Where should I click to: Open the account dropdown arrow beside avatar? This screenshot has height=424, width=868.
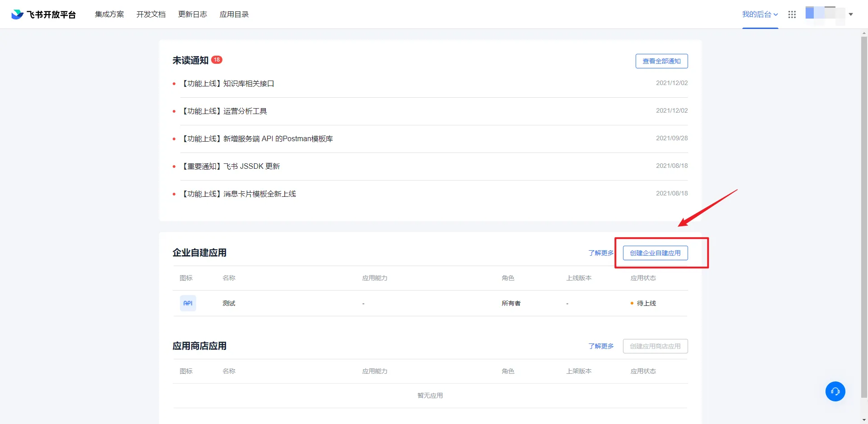tap(851, 14)
